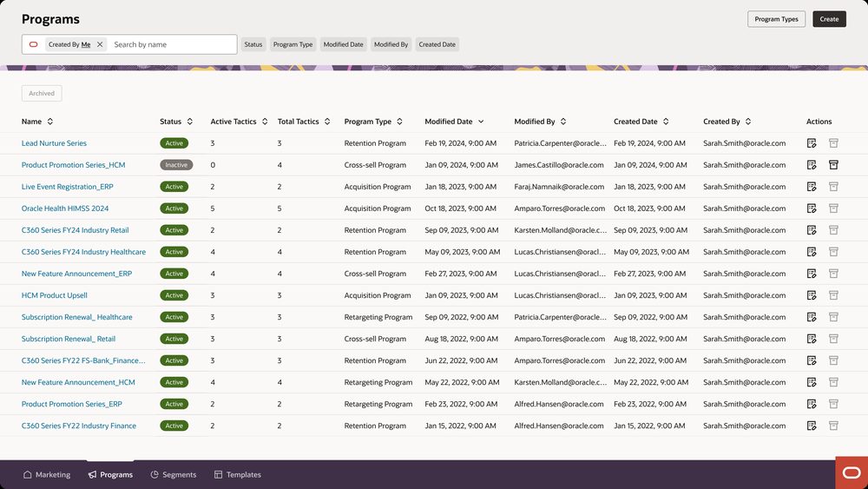
Task: Archive the C360 Series FY24 Industry Healthcare row
Action: 833,251
